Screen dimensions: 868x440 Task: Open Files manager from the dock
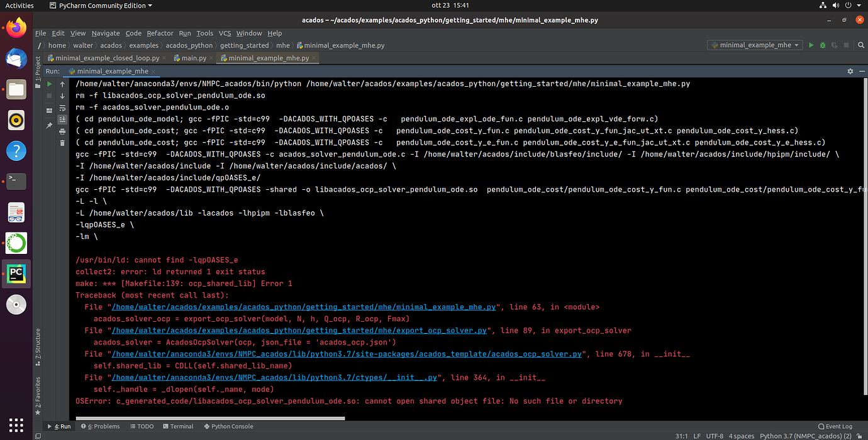point(16,89)
